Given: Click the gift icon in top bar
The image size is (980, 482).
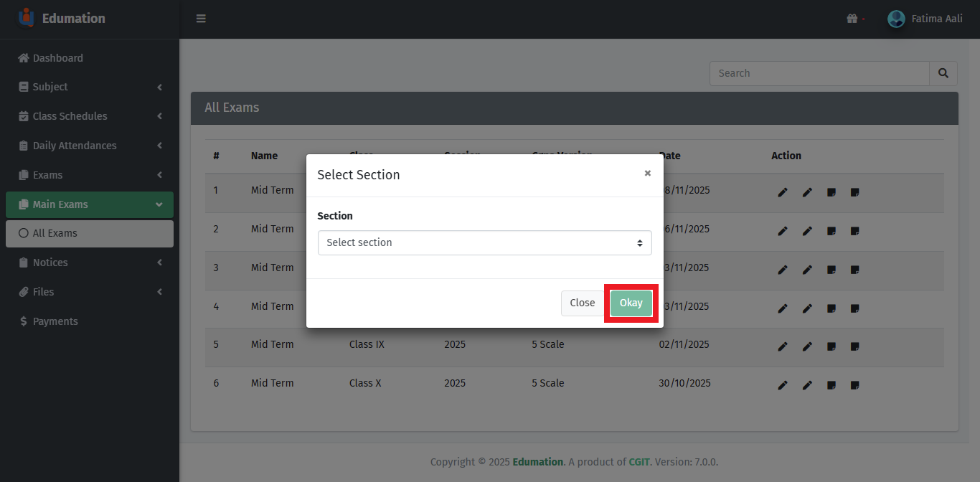Looking at the screenshot, I should [x=852, y=19].
